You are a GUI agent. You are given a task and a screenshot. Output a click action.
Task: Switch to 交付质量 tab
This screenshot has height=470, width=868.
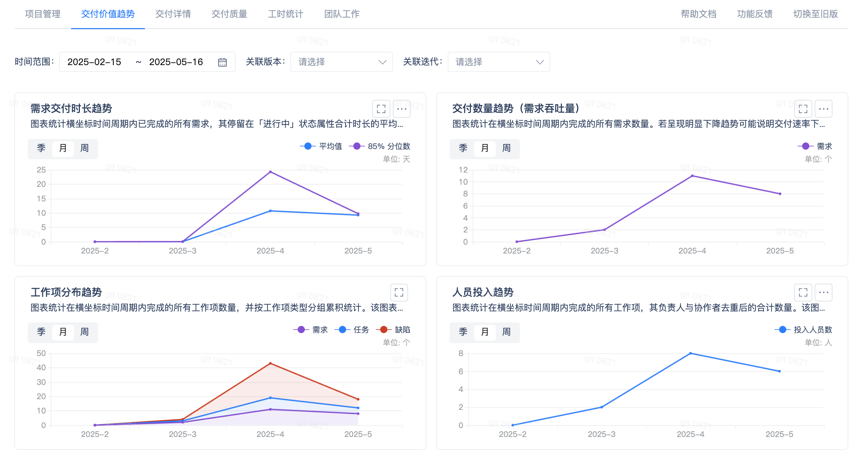(229, 14)
